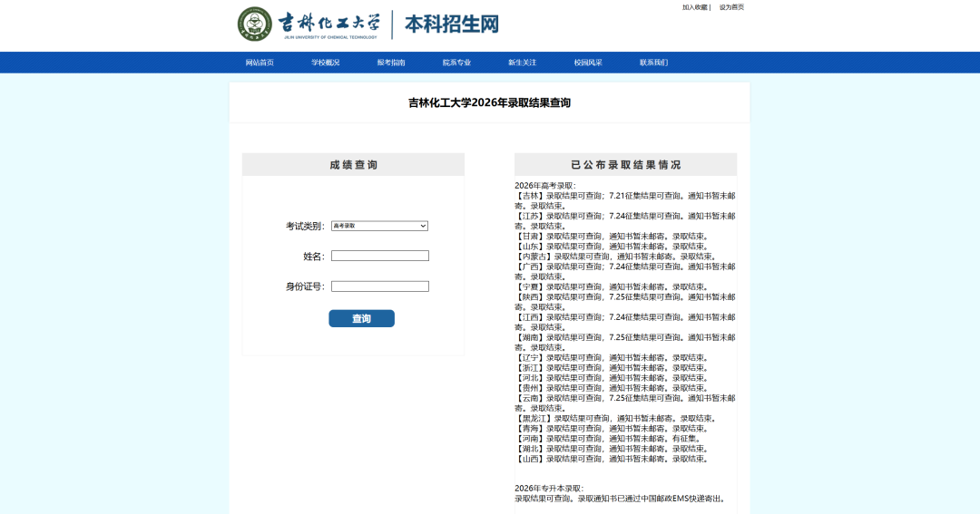Click the 【辽宁】 admission status line
Viewport: 980px width, 514px height.
pyautogui.click(x=612, y=358)
